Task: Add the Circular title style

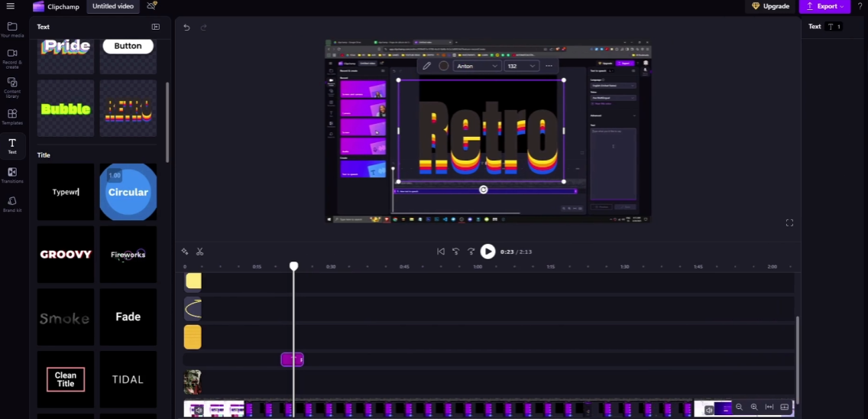Action: [128, 192]
